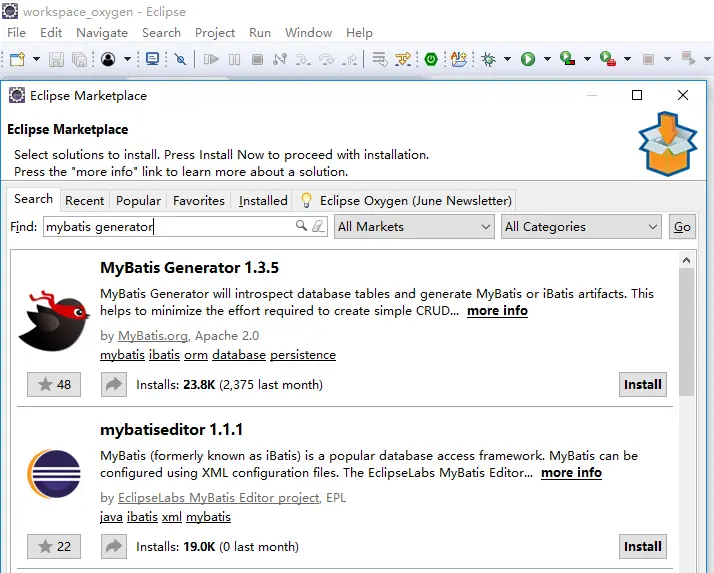Select the Search tab in Marketplace
The width and height of the screenshot is (714, 573).
33,199
